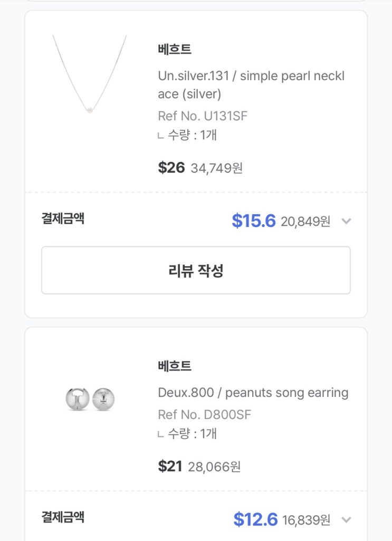Click the $26 necklace price

click(171, 168)
